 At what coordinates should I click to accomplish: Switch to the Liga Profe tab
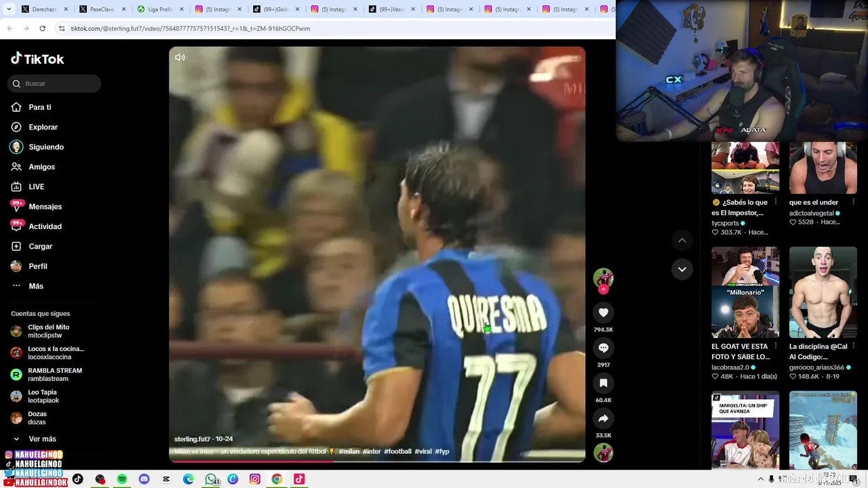[x=160, y=9]
